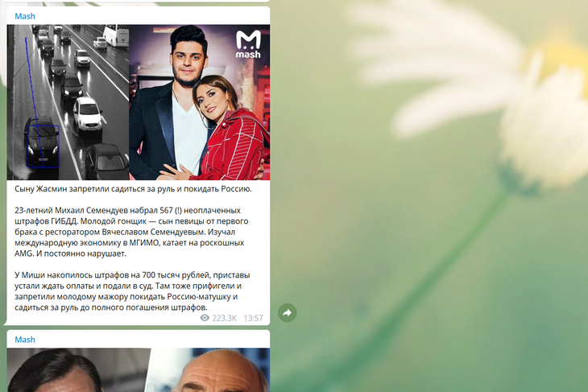Click the blurred daisy chat background
Screen dimensions: 588x392
tap(431, 195)
